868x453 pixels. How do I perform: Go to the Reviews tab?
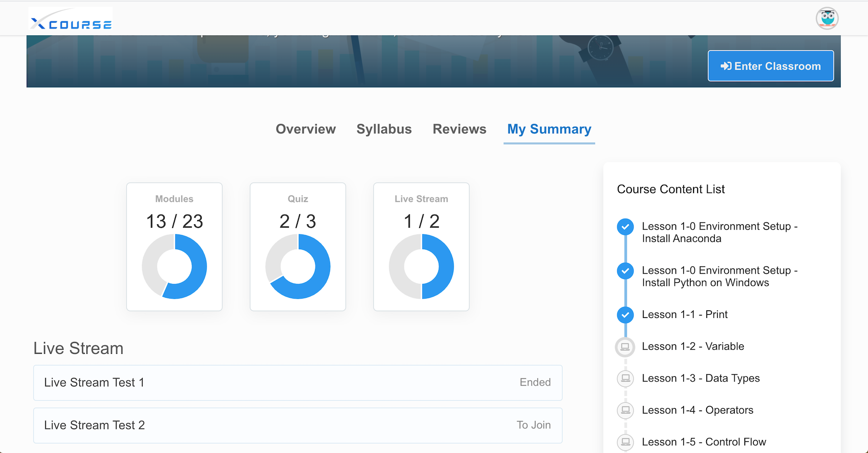click(460, 129)
